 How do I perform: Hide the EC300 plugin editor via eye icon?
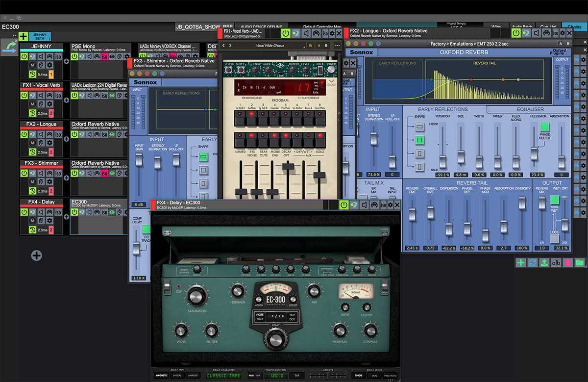point(112,211)
